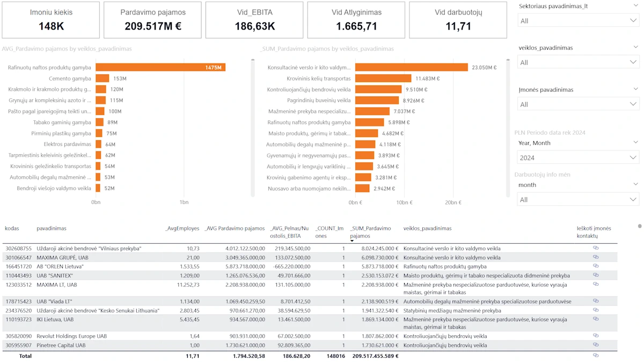Expand the month field chevron
This screenshot has width=644, height=362.
point(635,185)
